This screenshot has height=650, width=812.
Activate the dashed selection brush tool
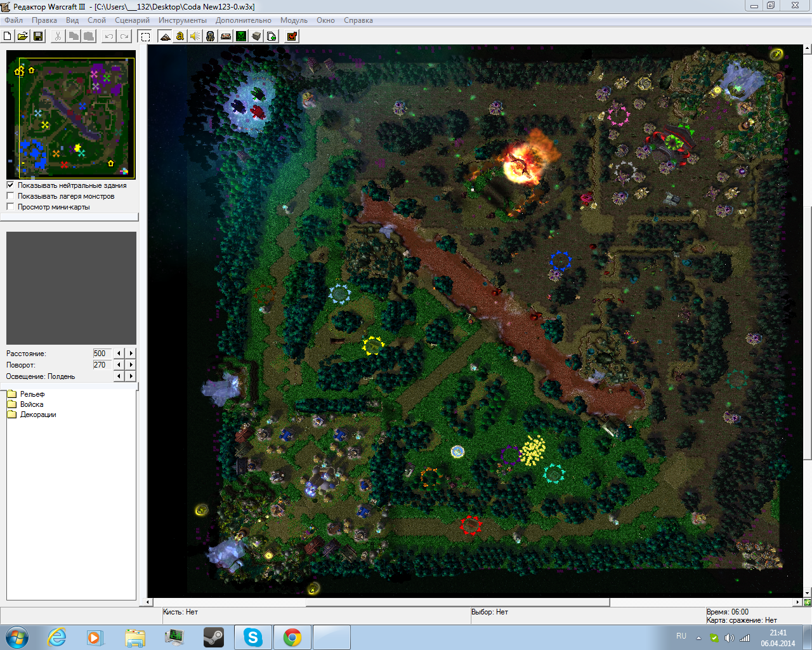coord(145,36)
